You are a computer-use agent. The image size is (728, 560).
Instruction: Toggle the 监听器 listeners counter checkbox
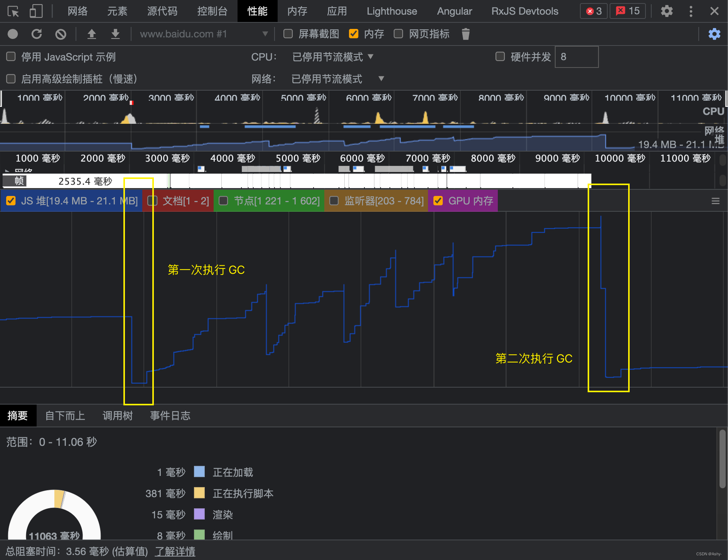click(334, 201)
